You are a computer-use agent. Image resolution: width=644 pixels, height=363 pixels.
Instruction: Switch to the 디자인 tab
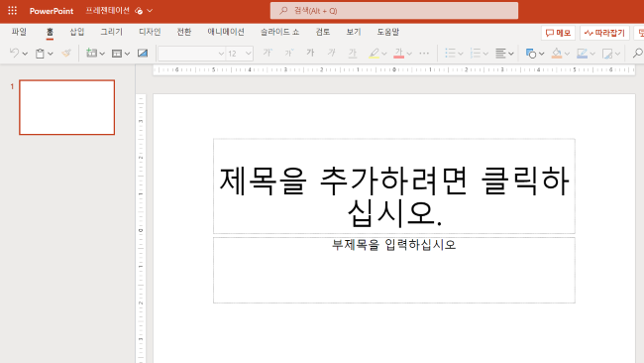pyautogui.click(x=150, y=32)
